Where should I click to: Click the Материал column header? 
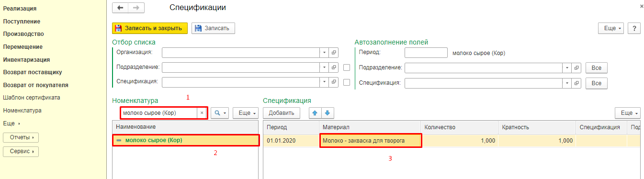pos(370,127)
